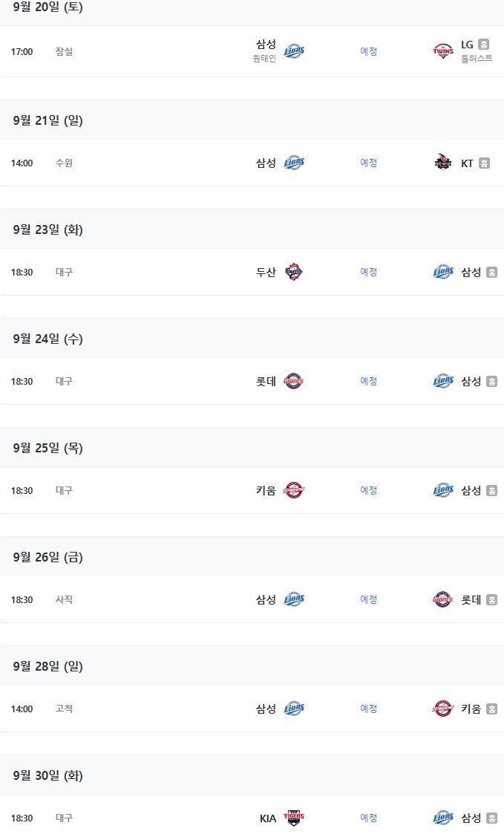Image resolution: width=504 pixels, height=840 pixels.
Task: Click starting pitcher 톨허스트 under LG
Action: tap(477, 59)
